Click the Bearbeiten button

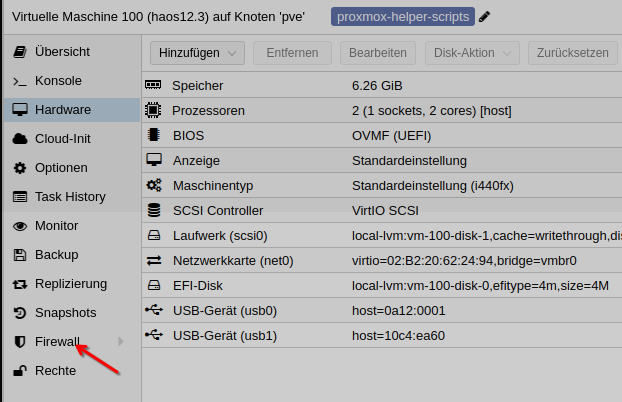click(x=379, y=53)
